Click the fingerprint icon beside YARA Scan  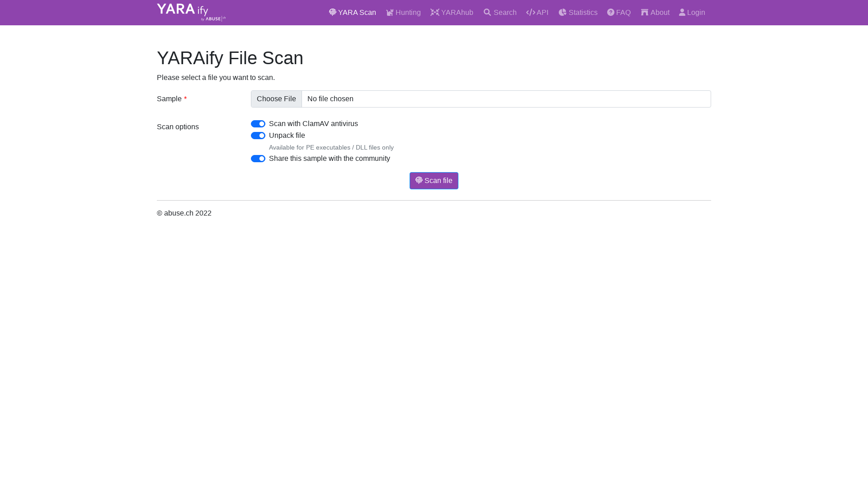click(333, 12)
